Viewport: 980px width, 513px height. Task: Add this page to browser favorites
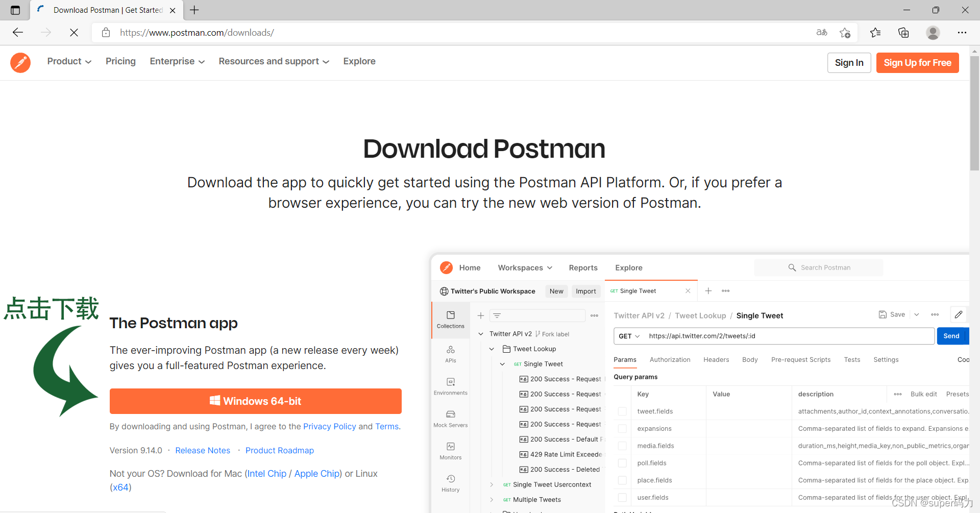[x=845, y=33]
